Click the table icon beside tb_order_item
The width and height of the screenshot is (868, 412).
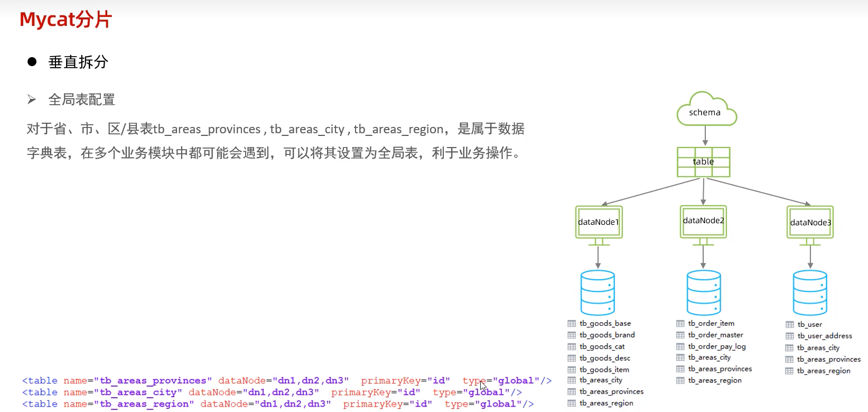pyautogui.click(x=680, y=323)
